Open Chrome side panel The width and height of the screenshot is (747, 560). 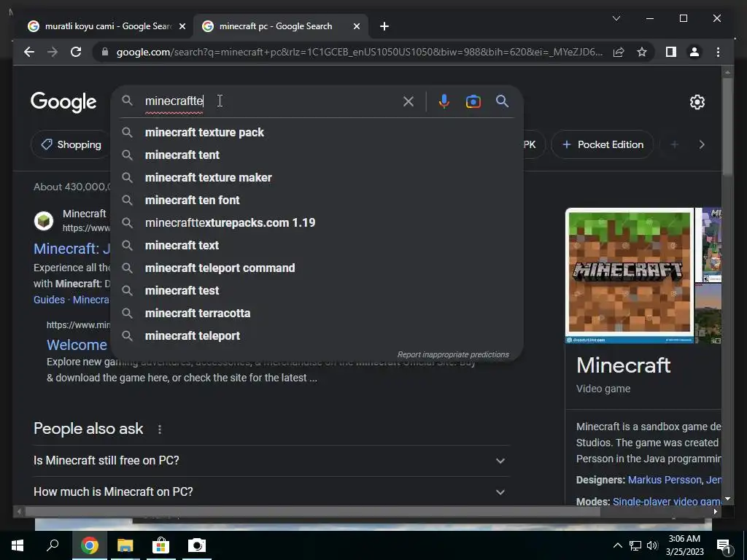point(671,52)
